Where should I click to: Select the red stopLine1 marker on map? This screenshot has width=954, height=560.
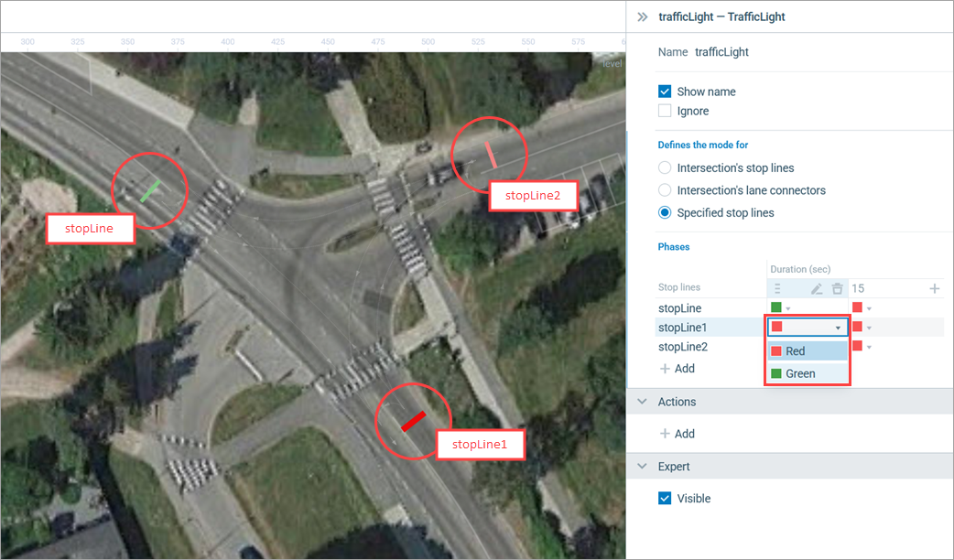coord(413,420)
